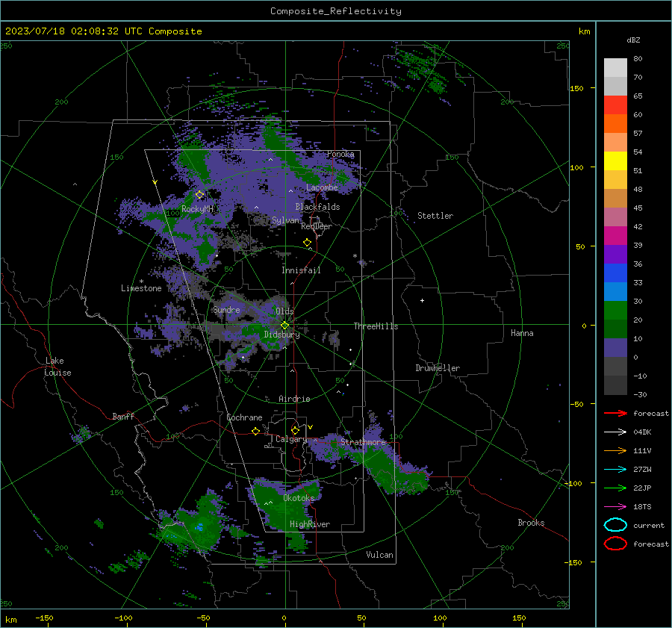Select the yellow diamond marker below RedDeer
Screen dimensions: 672x628
pyautogui.click(x=307, y=243)
